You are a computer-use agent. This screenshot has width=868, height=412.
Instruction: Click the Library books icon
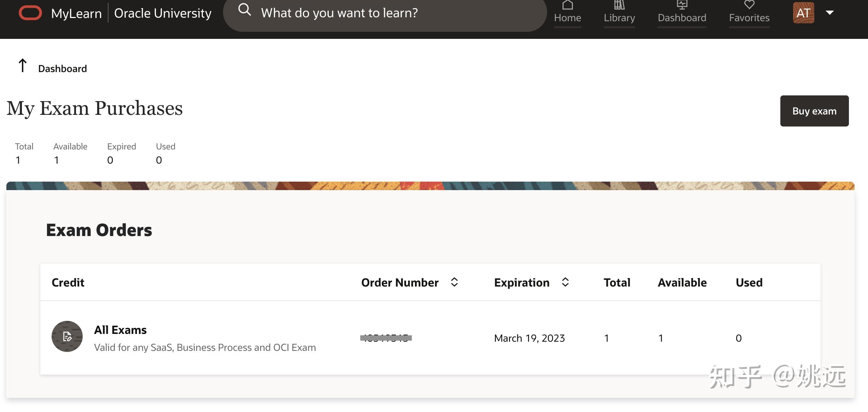point(619,5)
